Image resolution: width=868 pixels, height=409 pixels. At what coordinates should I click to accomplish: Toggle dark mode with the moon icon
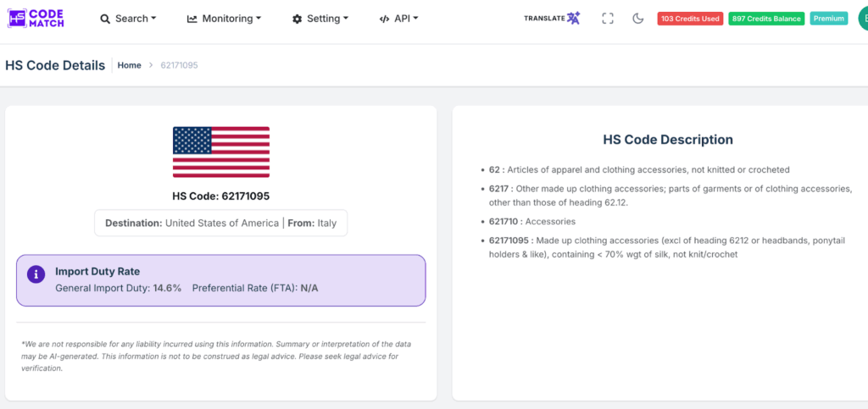638,19
